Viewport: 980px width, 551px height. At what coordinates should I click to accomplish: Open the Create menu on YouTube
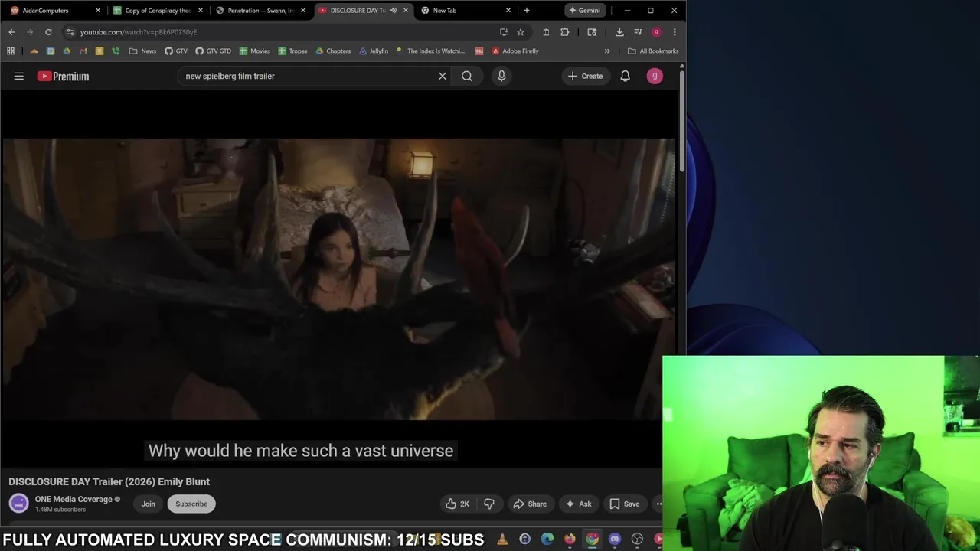pyautogui.click(x=586, y=76)
